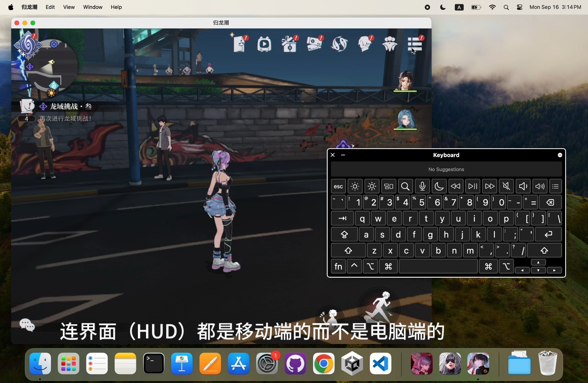Open Google Chrome from the Dock
588x383 pixels.
click(324, 364)
